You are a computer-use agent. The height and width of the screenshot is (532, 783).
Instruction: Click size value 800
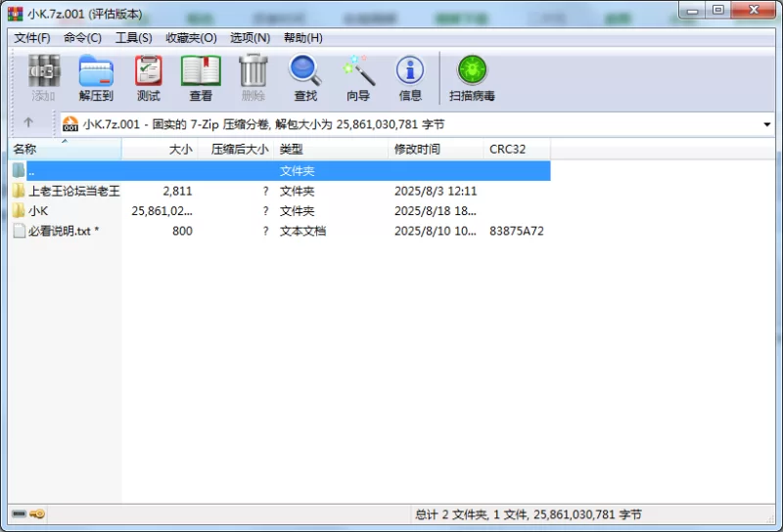(182, 231)
